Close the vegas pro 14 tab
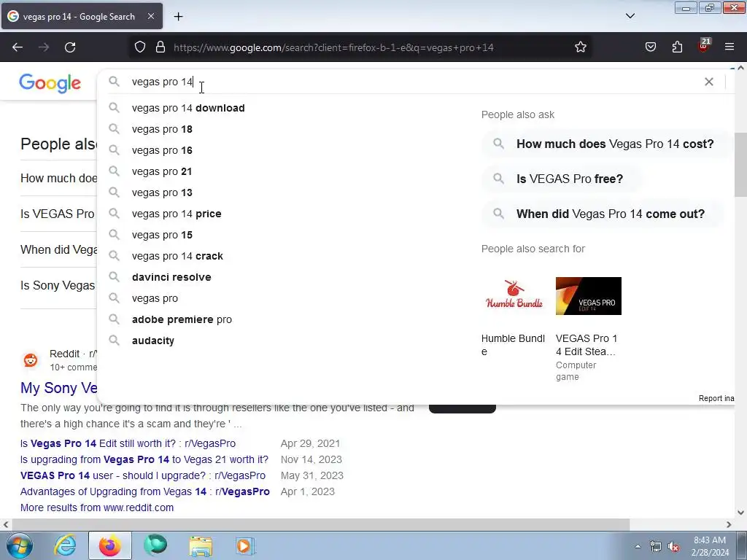Screen dimensions: 747x560 [x=151, y=16]
